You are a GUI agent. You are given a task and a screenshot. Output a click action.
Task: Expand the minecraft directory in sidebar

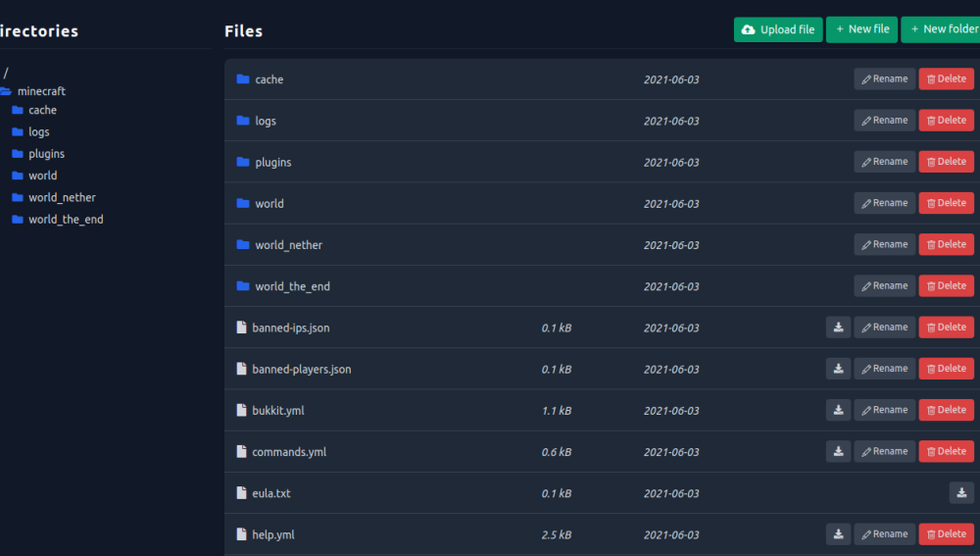pyautogui.click(x=40, y=91)
